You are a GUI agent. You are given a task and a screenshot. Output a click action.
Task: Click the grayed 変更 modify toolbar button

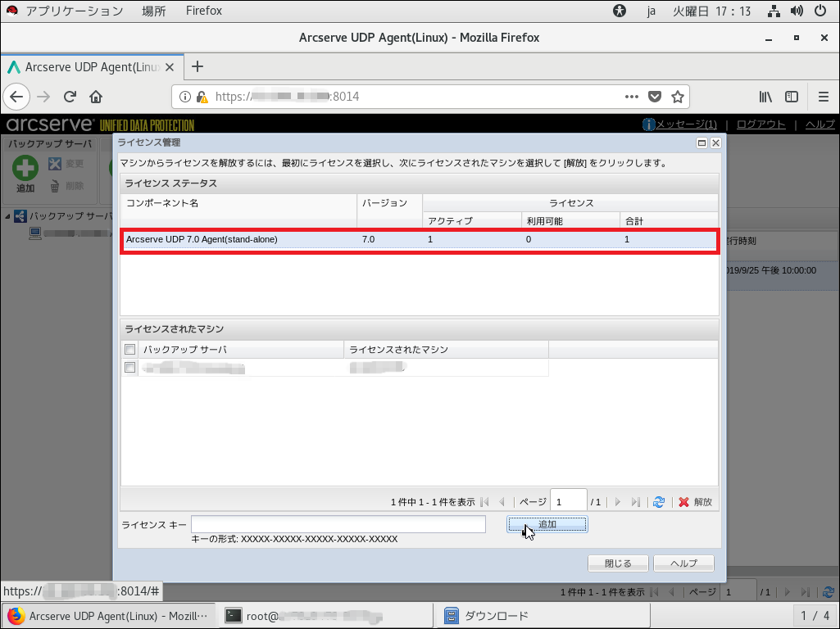click(66, 164)
